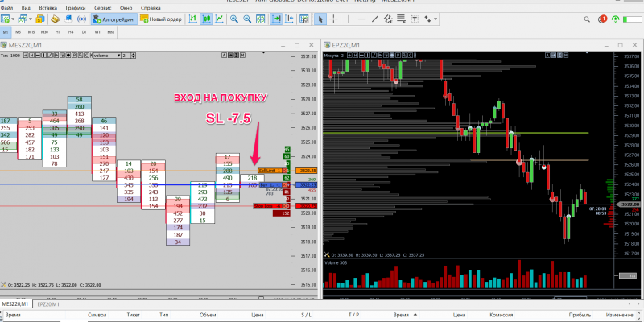The image size is (644, 322).
Task: Open the chart templates icon
Action: [x=304, y=19]
